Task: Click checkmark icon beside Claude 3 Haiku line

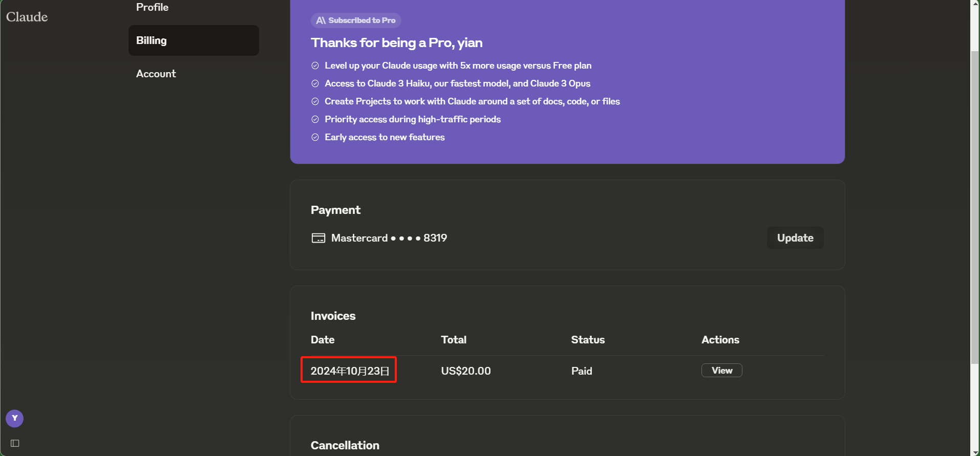Action: (x=315, y=83)
